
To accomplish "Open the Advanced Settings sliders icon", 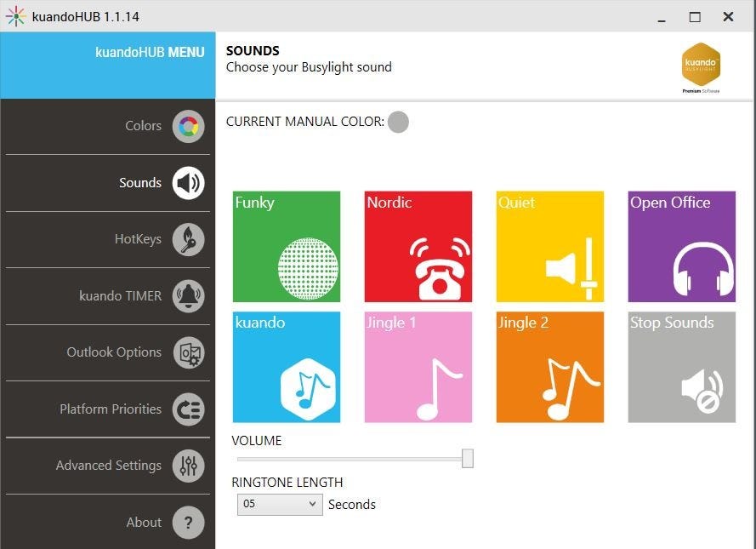I will pyautogui.click(x=189, y=466).
